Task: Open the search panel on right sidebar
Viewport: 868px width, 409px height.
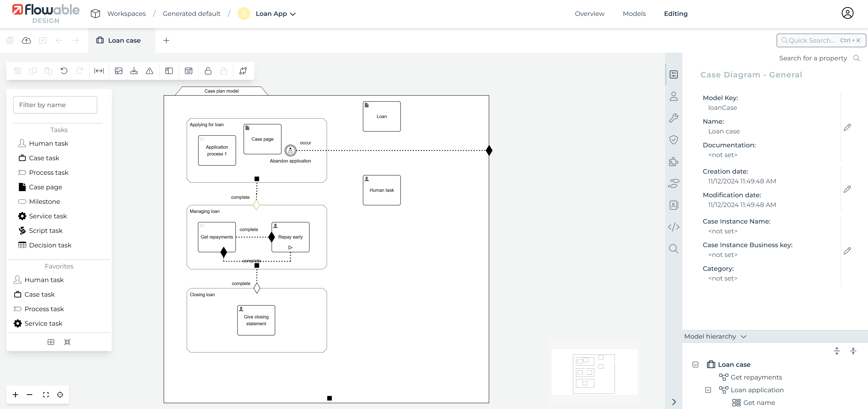Action: pyautogui.click(x=674, y=249)
